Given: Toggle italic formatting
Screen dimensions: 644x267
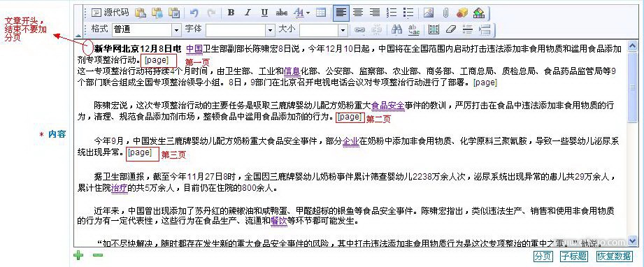Looking at the screenshot, I should click(x=248, y=13).
